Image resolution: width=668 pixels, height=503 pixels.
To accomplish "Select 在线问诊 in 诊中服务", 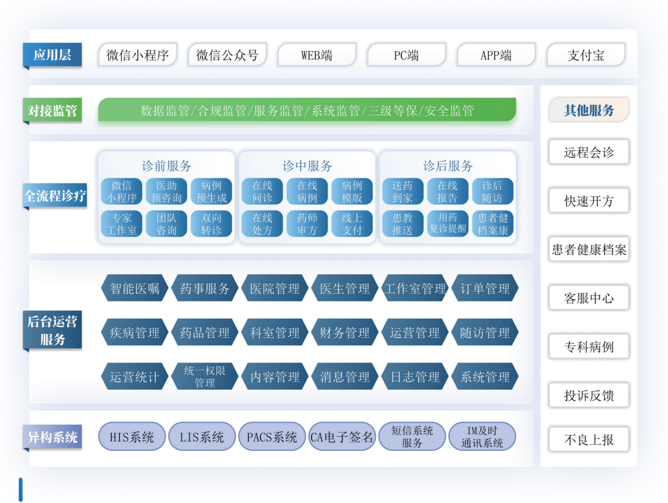I will click(262, 192).
